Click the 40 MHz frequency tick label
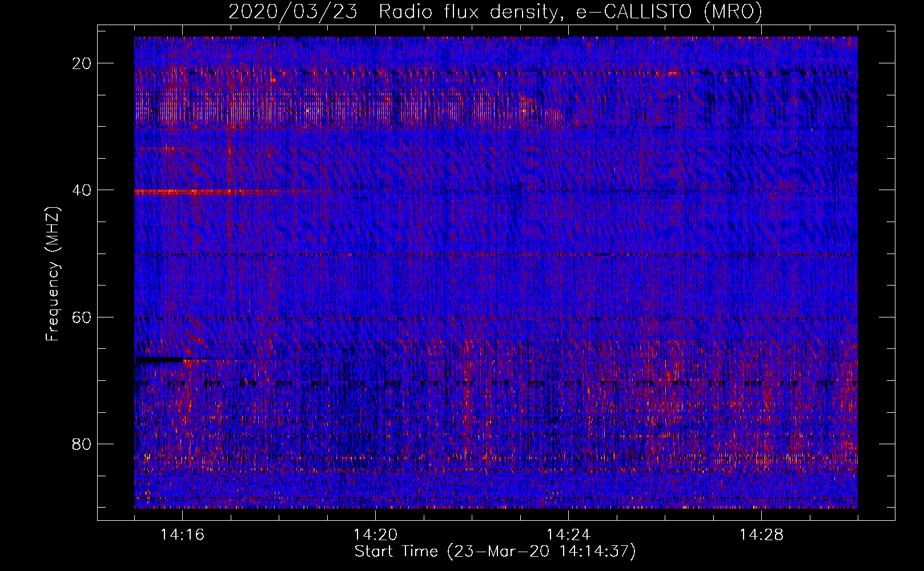924x571 pixels. pyautogui.click(x=82, y=190)
